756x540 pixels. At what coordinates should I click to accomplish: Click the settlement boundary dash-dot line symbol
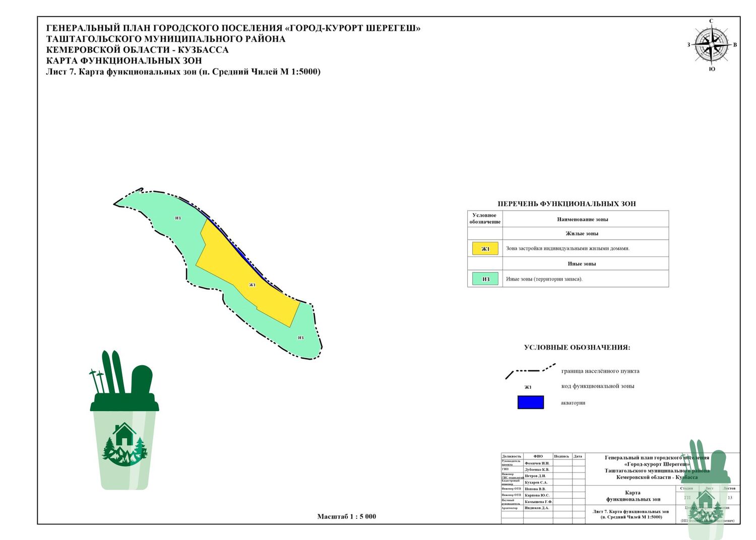point(530,371)
